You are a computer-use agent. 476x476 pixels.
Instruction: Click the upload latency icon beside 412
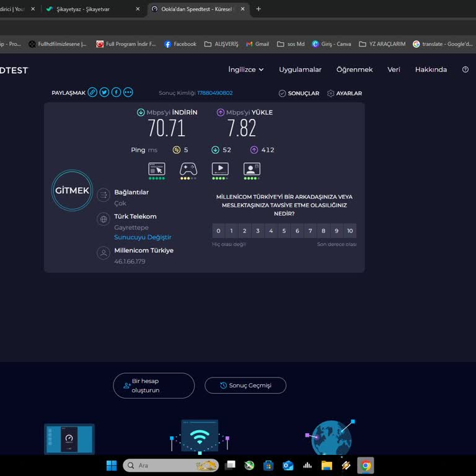click(254, 150)
